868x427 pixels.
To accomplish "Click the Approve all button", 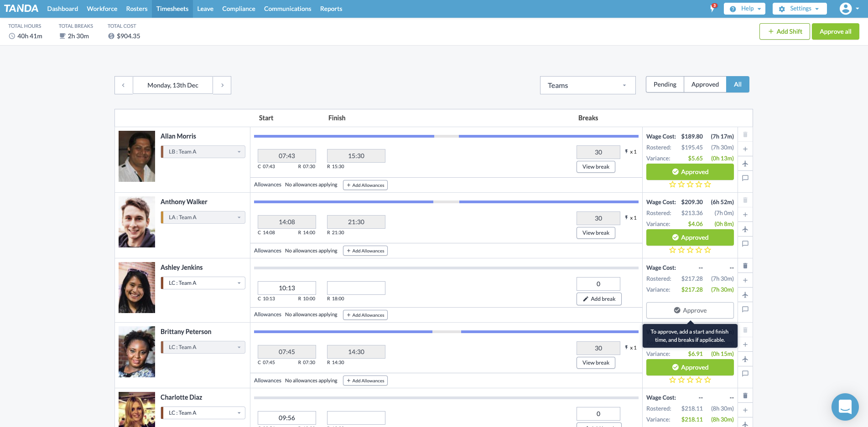I will click(x=835, y=31).
